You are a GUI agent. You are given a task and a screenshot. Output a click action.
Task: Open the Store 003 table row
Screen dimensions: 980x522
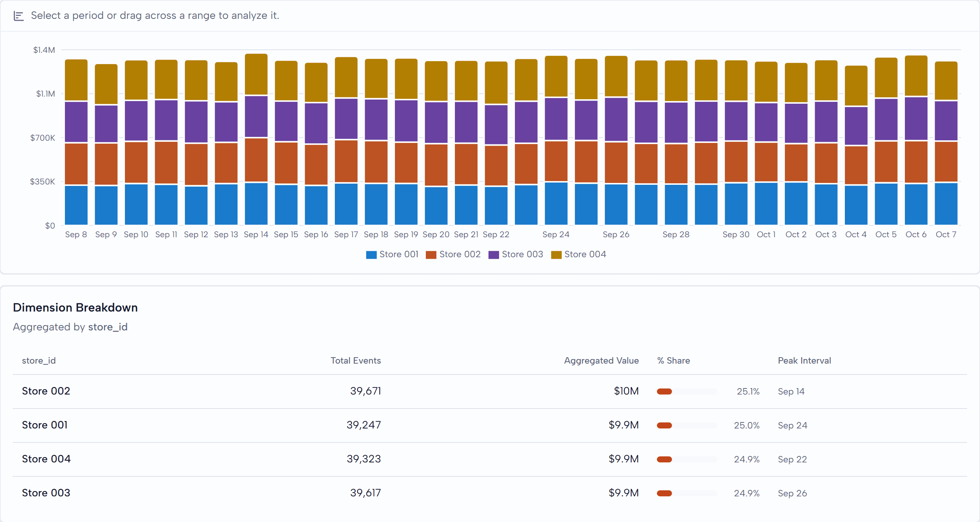coord(490,493)
